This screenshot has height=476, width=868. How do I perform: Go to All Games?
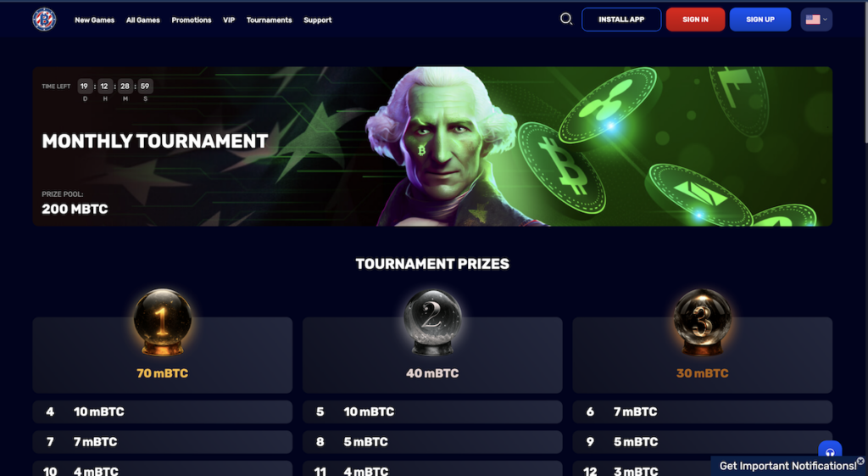[142, 20]
